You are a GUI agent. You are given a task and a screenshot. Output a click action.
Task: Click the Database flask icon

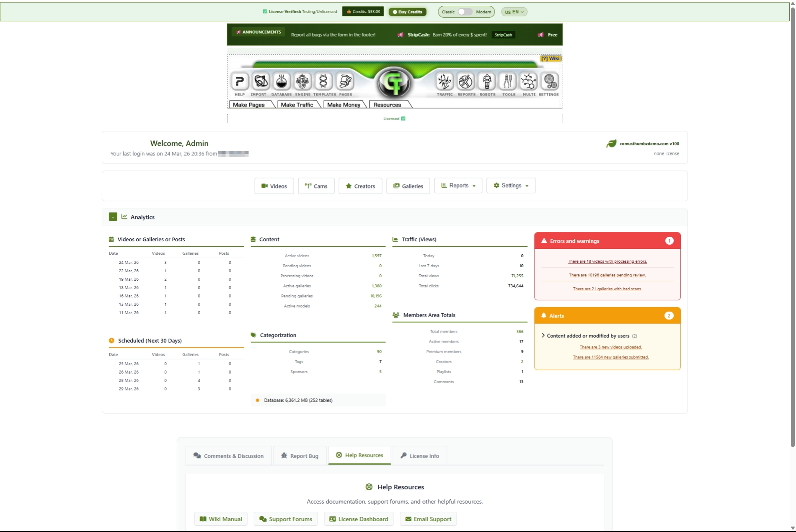[282, 82]
